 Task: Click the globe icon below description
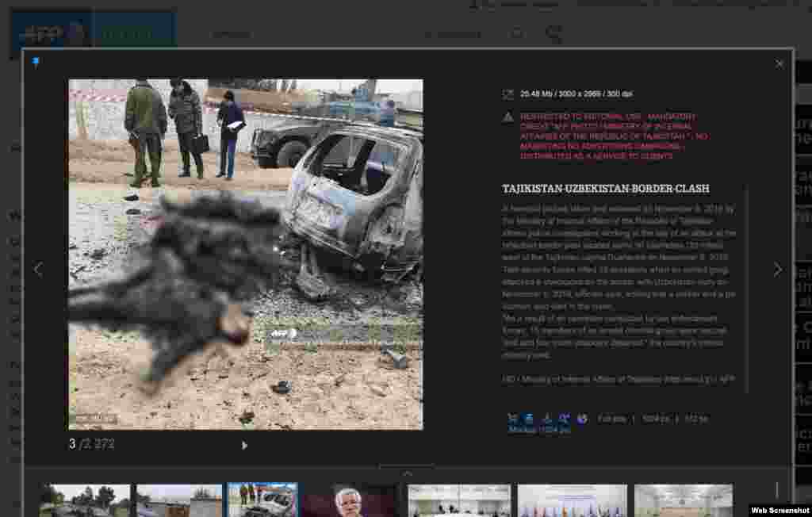(582, 419)
